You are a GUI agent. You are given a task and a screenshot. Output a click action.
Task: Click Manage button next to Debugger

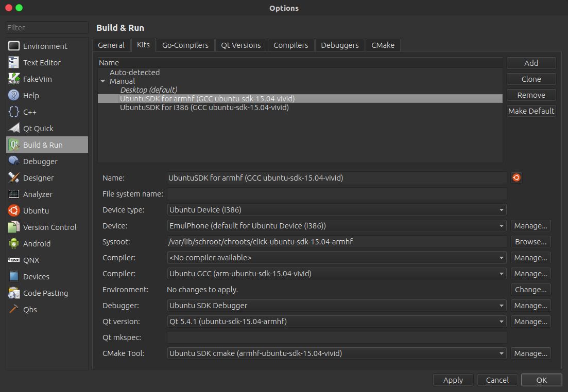pyautogui.click(x=531, y=306)
